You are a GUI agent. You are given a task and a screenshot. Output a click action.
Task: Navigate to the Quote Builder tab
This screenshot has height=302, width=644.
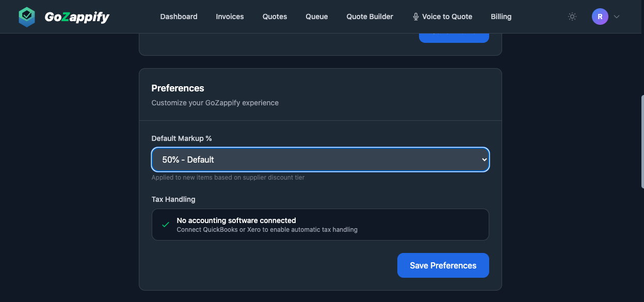tap(369, 16)
